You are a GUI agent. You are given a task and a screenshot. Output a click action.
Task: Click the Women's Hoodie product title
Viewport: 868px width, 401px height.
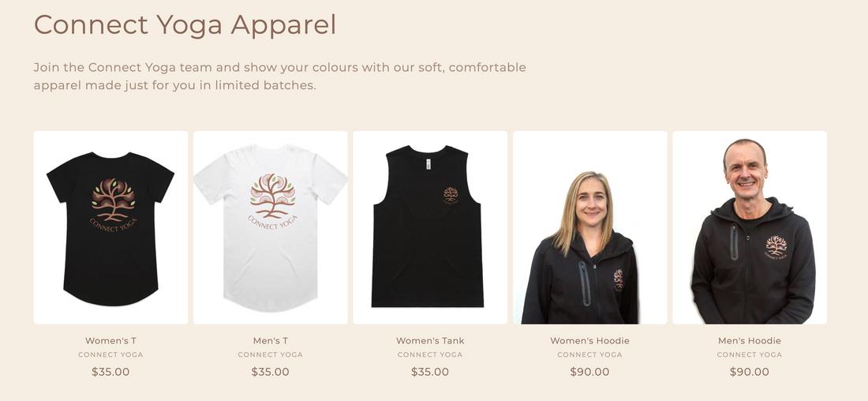pyautogui.click(x=590, y=341)
